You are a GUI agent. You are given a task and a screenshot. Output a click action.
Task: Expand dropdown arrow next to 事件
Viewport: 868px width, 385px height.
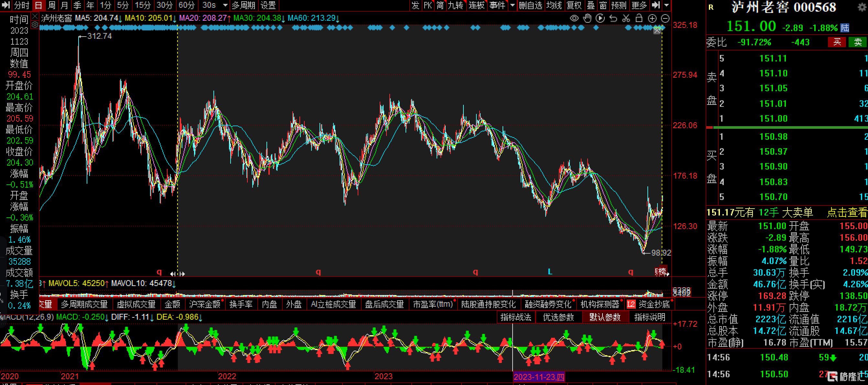pos(513,5)
